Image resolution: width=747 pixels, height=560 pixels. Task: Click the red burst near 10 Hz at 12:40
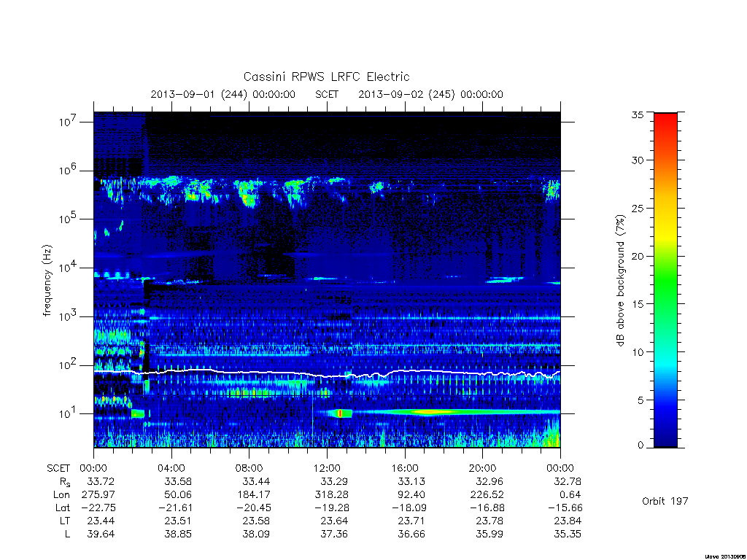pos(340,413)
